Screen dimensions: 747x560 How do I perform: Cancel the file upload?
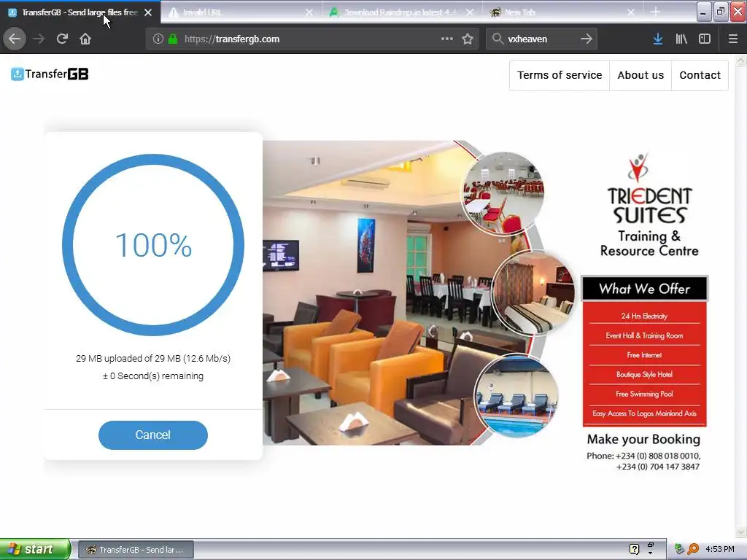tap(153, 435)
